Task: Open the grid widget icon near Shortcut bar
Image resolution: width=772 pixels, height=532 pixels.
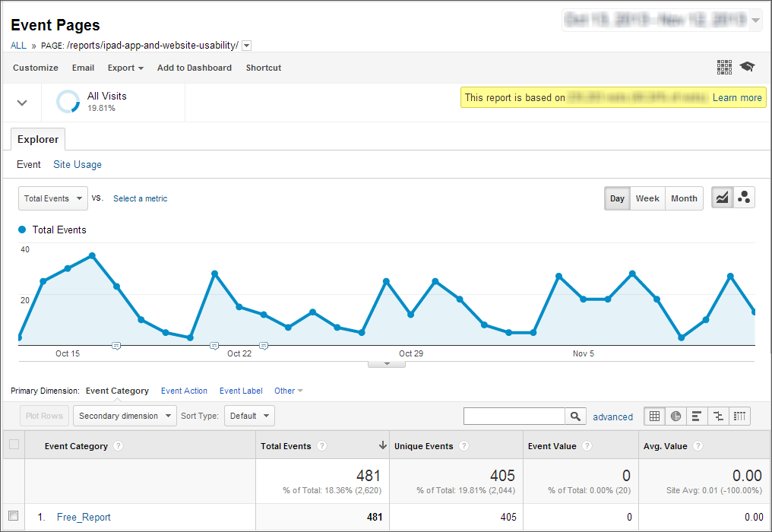Action: click(724, 67)
